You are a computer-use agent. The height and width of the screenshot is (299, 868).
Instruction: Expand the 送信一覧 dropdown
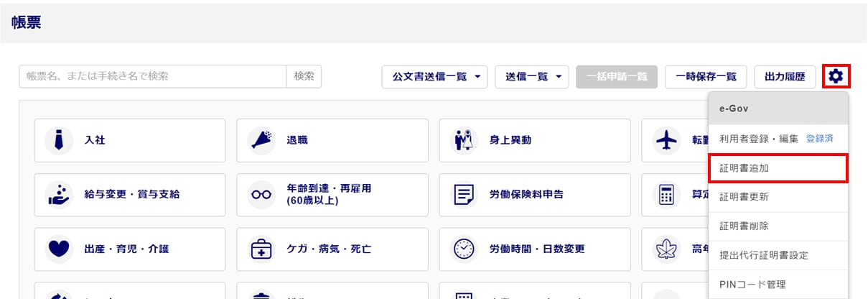pyautogui.click(x=531, y=76)
